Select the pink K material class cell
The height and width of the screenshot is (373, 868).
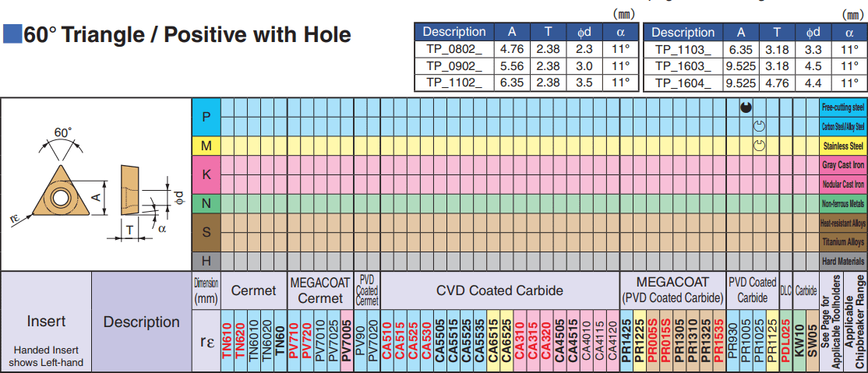[x=206, y=174]
